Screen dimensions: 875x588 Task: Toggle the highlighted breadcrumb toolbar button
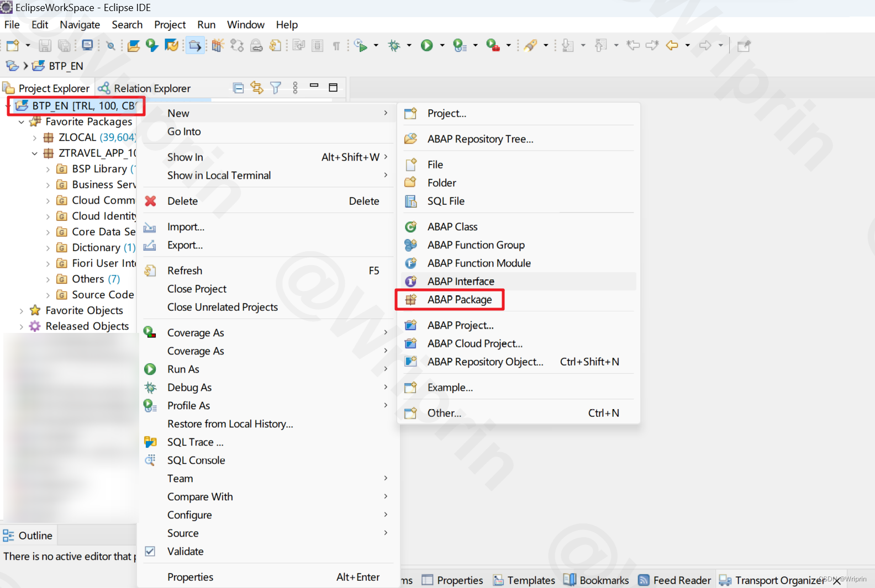[195, 46]
